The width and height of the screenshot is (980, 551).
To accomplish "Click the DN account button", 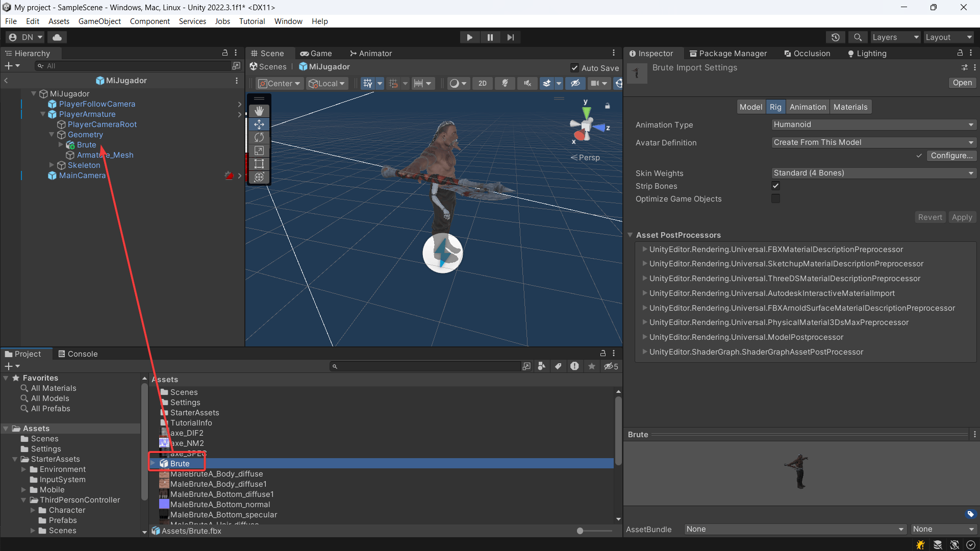I will [x=26, y=37].
